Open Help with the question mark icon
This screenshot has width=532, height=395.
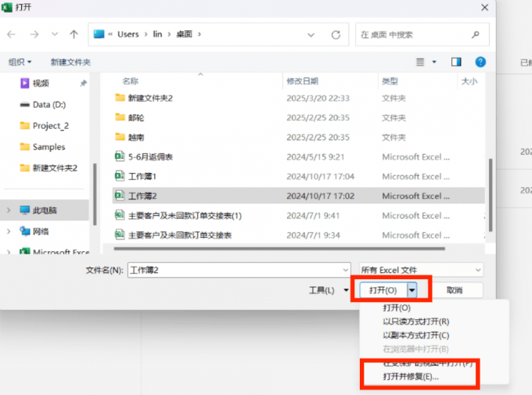click(480, 62)
